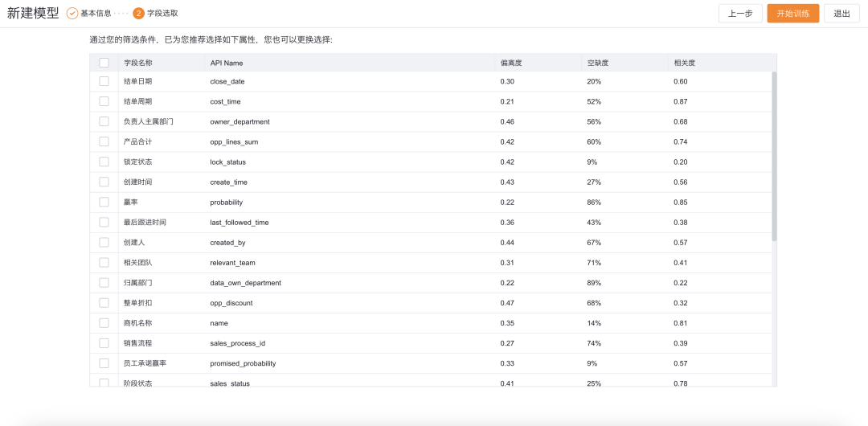868x426 pixels.
Task: Click the 退出 exit button
Action: (x=841, y=14)
